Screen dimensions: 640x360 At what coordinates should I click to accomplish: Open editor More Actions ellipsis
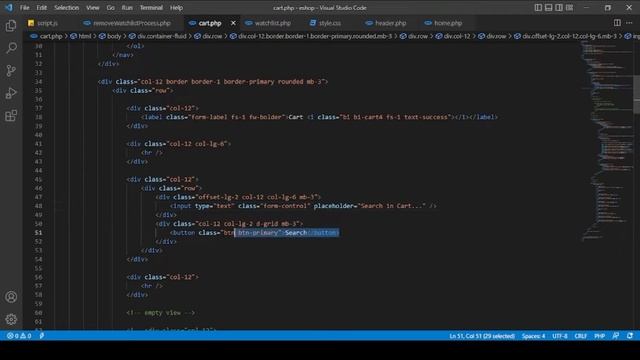tap(629, 23)
